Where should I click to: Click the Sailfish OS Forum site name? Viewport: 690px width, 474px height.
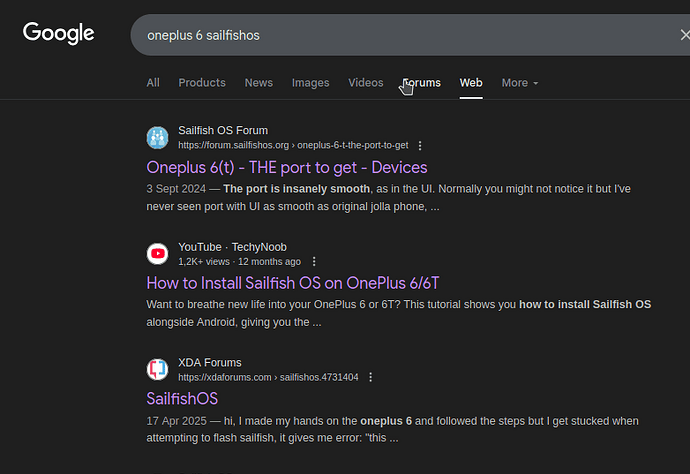223,131
